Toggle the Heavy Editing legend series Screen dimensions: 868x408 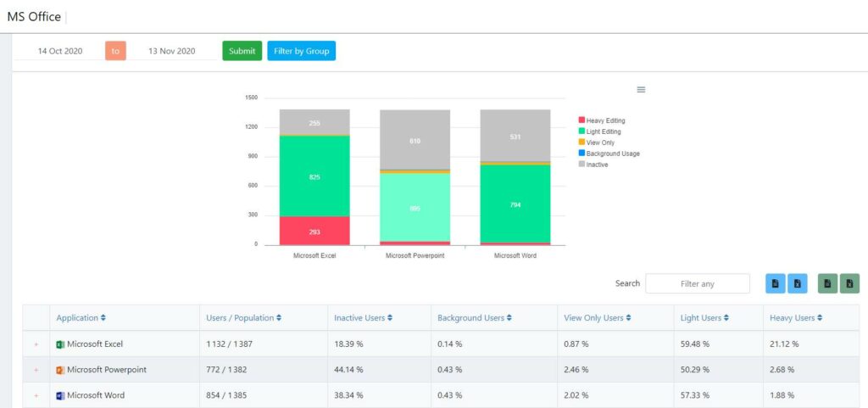[602, 120]
